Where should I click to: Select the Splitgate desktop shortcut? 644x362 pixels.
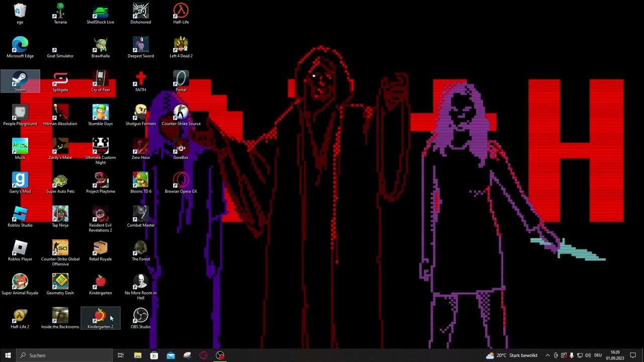tap(60, 81)
